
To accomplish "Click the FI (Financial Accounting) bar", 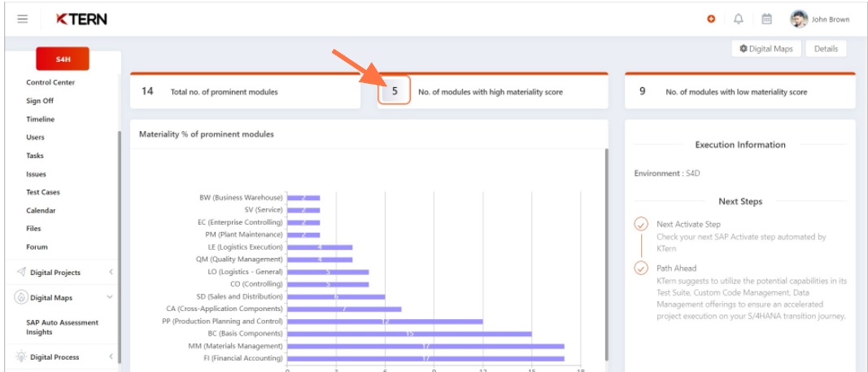I will point(425,358).
